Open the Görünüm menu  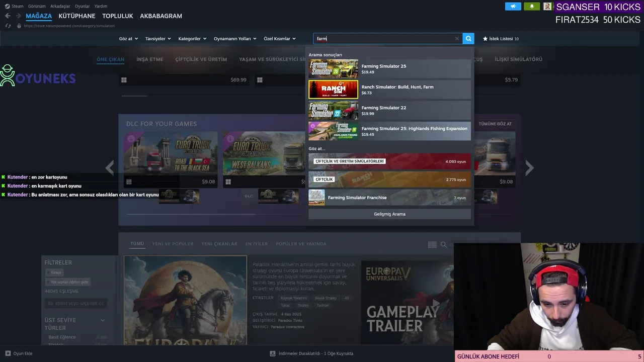(37, 7)
